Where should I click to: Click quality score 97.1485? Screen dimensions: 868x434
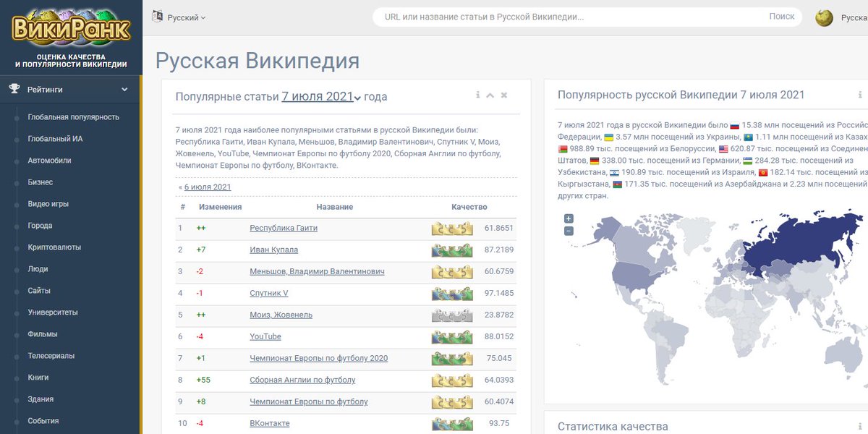point(498,293)
